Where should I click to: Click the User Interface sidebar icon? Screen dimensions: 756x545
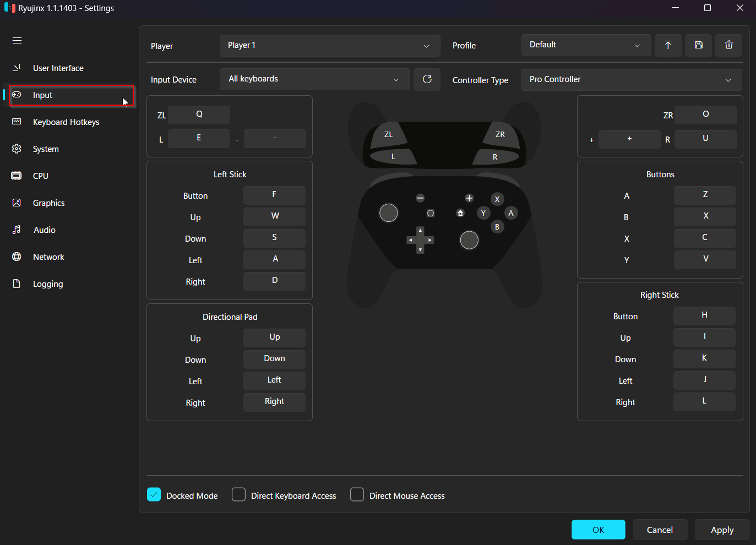tap(17, 68)
